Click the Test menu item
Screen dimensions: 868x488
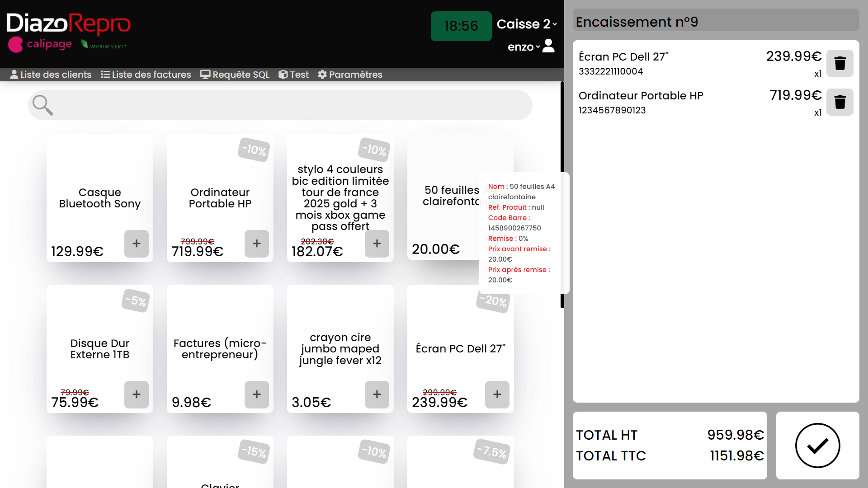coord(294,75)
